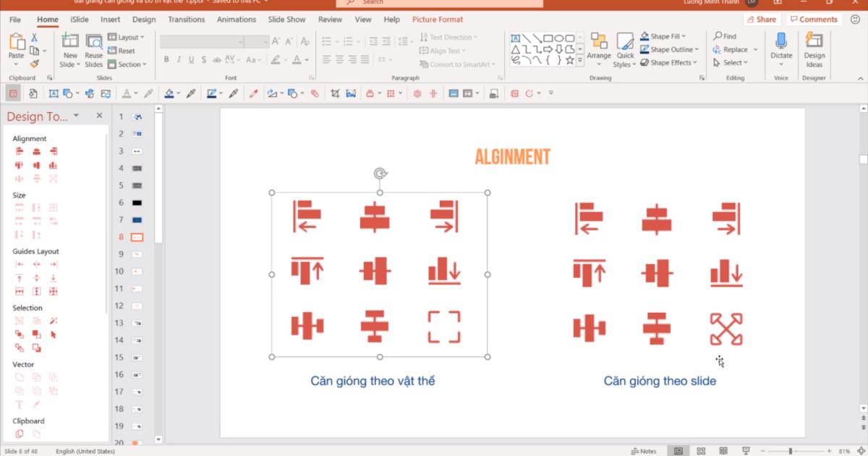
Task: Select the Crop tool in quick toolbar
Action: pyautogui.click(x=335, y=93)
